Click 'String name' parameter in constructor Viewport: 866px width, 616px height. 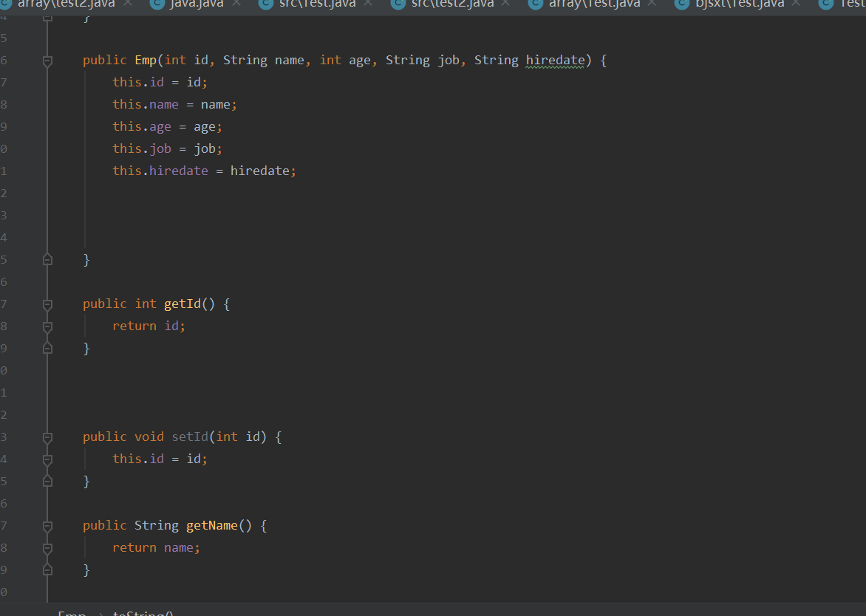264,60
